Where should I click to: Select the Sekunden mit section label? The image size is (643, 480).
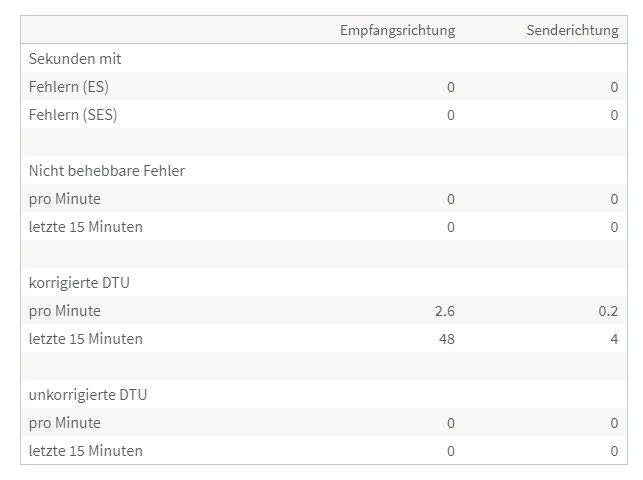75,59
